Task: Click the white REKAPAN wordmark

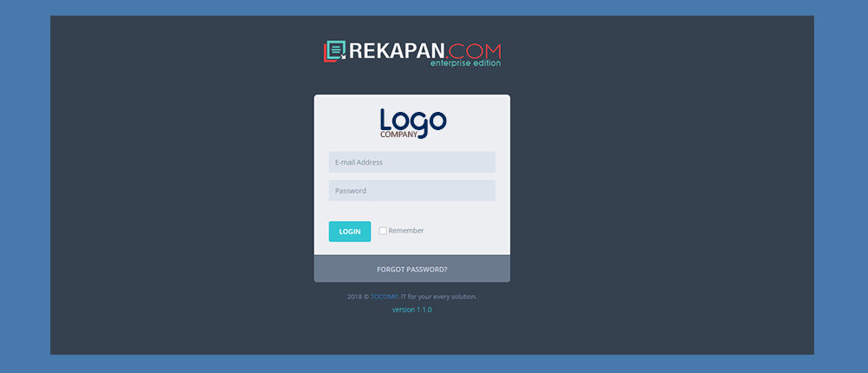Action: coord(397,51)
